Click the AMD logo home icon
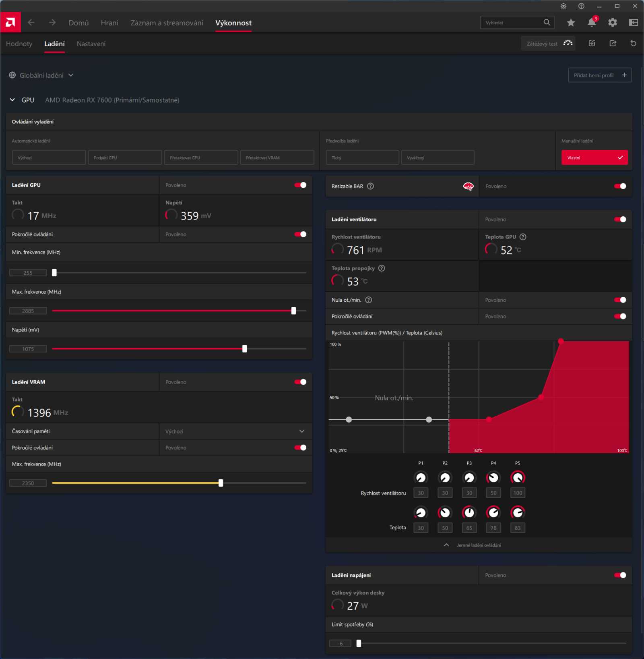This screenshot has height=659, width=644. tap(10, 23)
